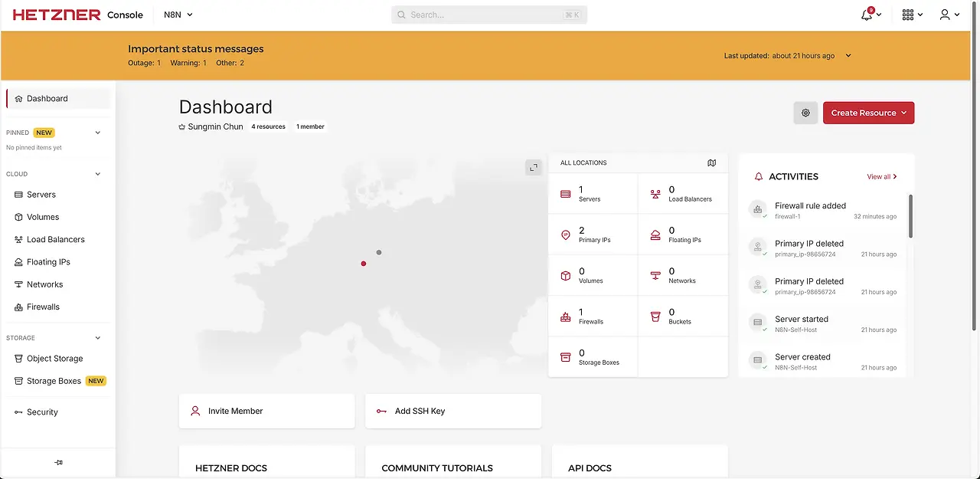The width and height of the screenshot is (980, 479).
Task: Click View all activities link
Action: pyautogui.click(x=882, y=176)
